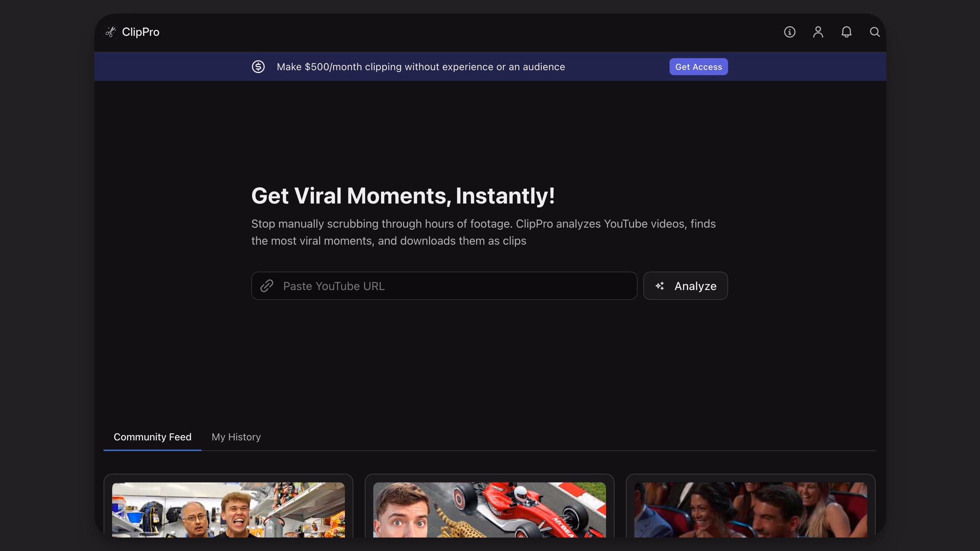
Task: Click the Get Viral Moments, Instantly! heading
Action: (x=403, y=196)
